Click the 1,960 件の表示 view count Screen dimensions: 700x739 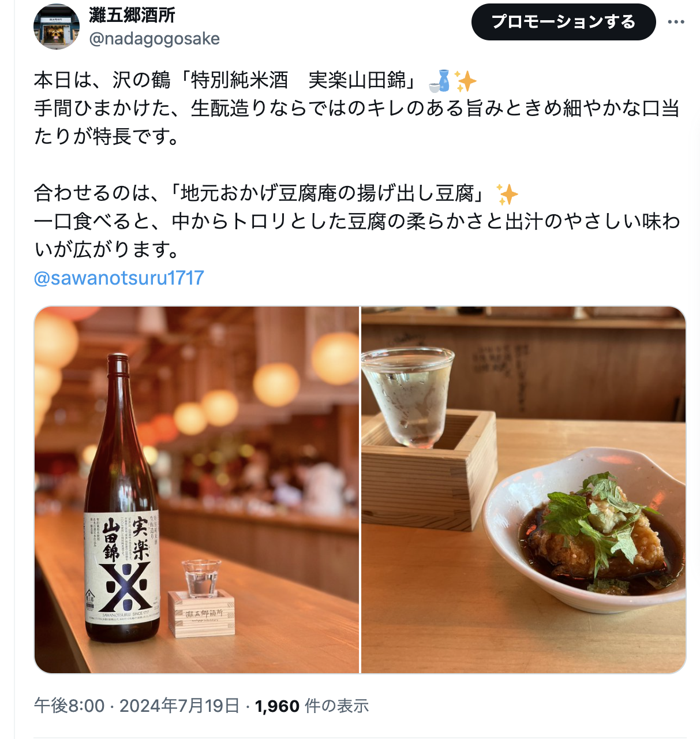pyautogui.click(x=312, y=706)
